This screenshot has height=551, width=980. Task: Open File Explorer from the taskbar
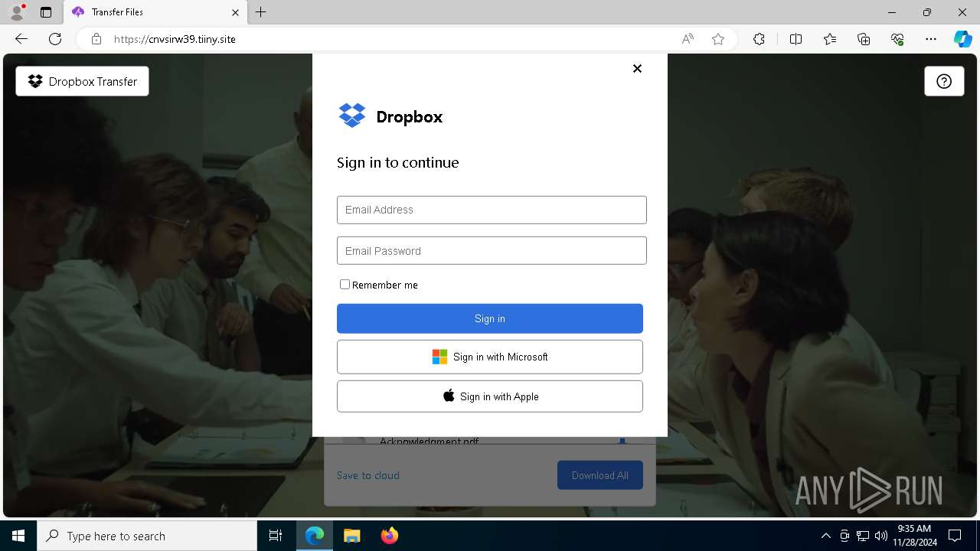[351, 536]
